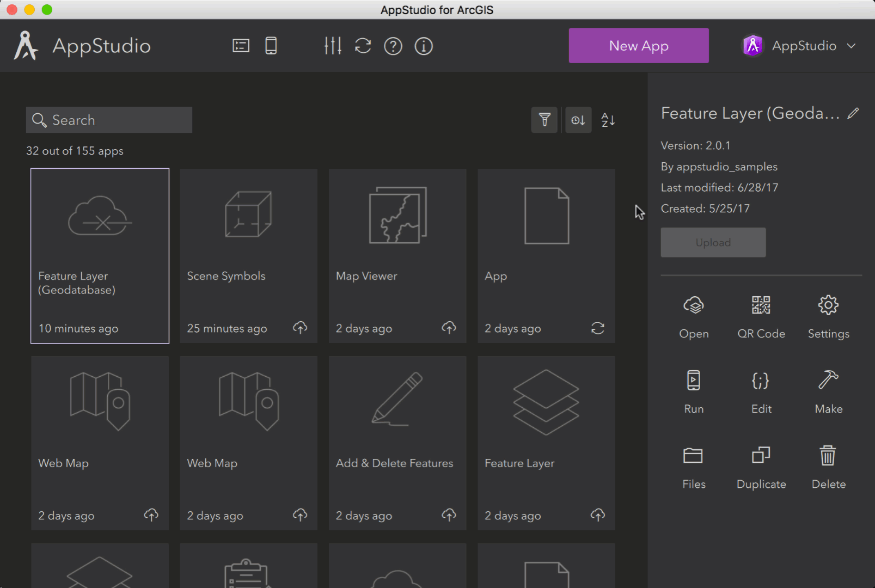Open the Edit code tool
This screenshot has height=588, width=875.
click(761, 391)
